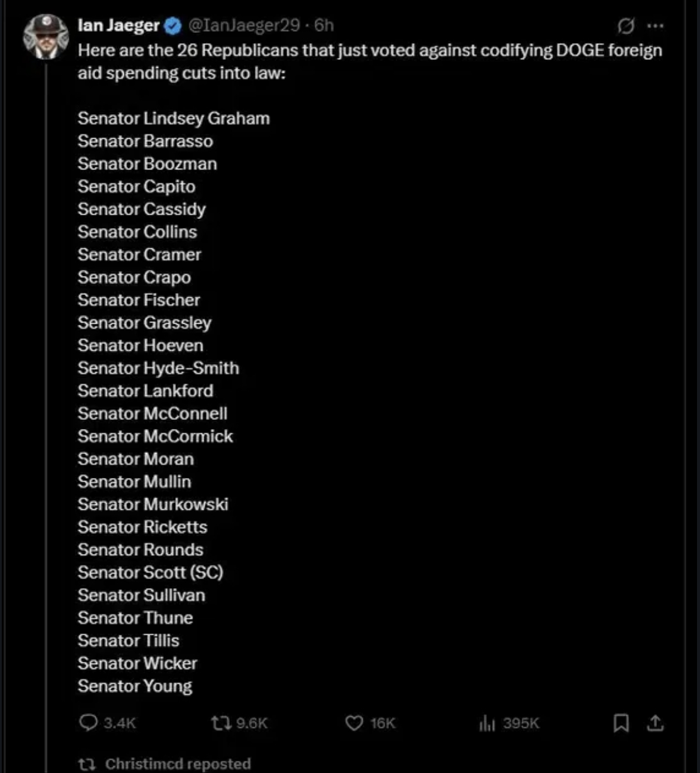Click the Ian Jaeger display name
Viewport: 700px width, 773px height.
(x=118, y=25)
